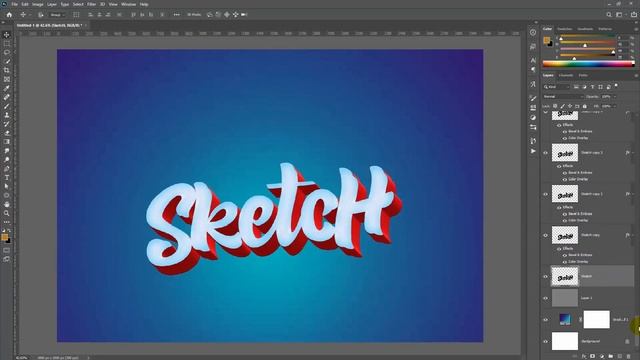Select the Gradient tool
640x360 pixels.
pos(7,142)
